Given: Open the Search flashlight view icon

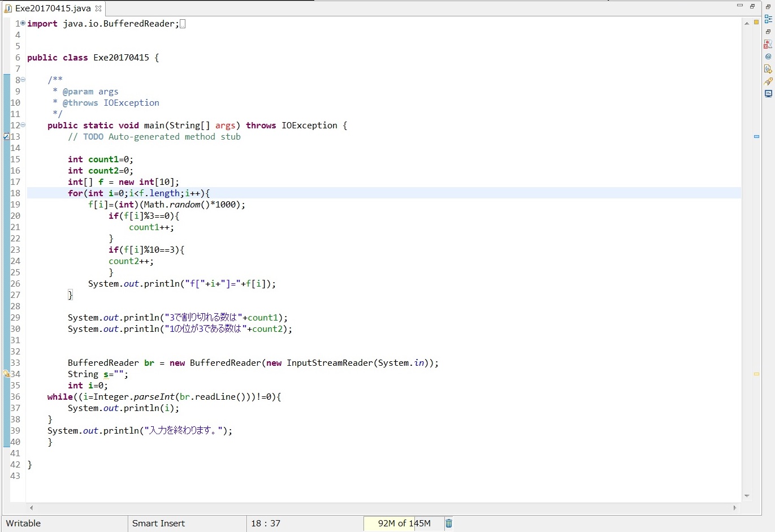Looking at the screenshot, I should 768,81.
